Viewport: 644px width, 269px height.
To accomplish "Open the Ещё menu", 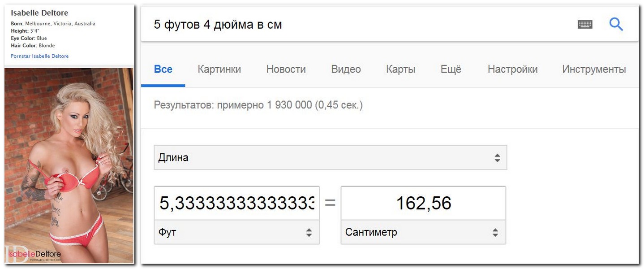I will coord(451,69).
